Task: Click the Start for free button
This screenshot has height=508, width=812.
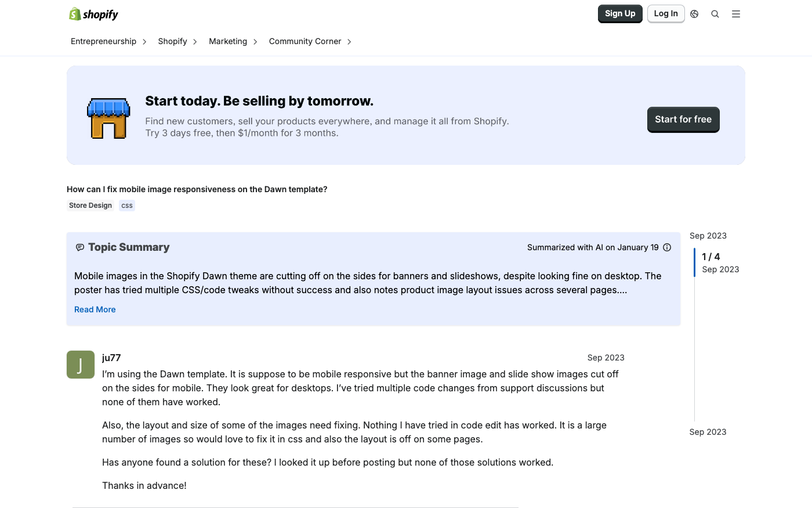Action: click(x=683, y=120)
